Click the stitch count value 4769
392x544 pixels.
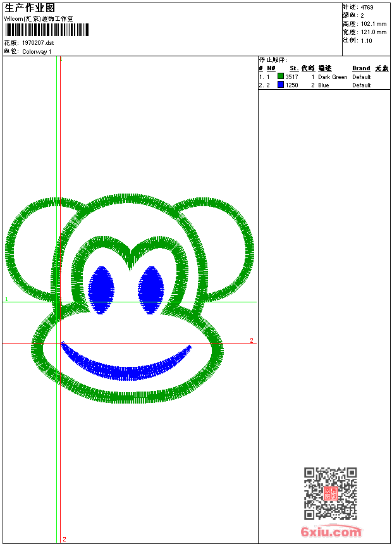click(367, 7)
